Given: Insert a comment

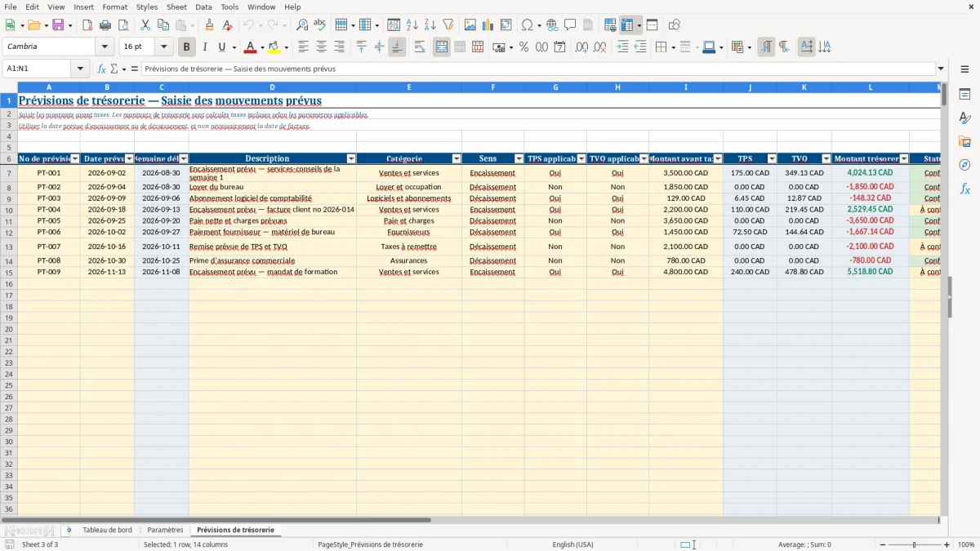Looking at the screenshot, I should pyautogui.click(x=571, y=25).
